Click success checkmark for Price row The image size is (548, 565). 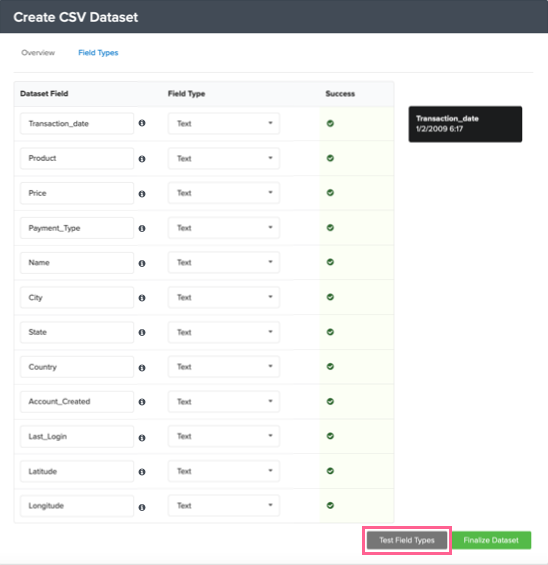[x=330, y=193]
